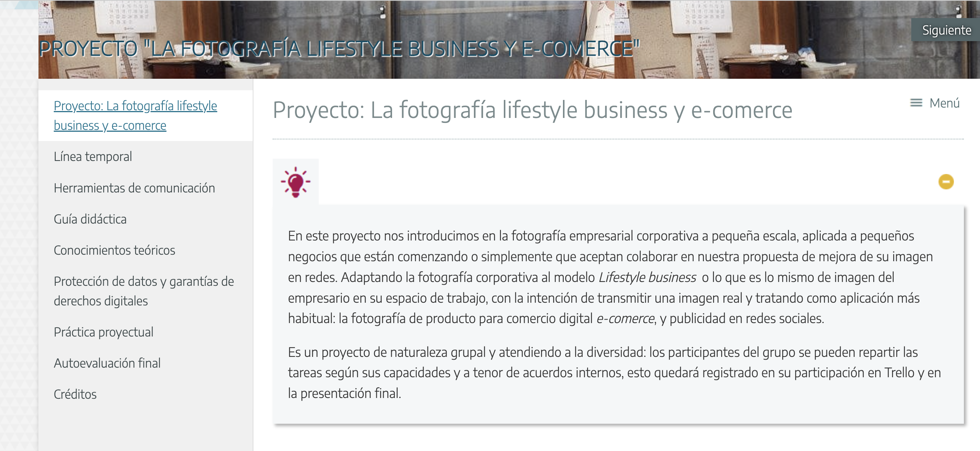Image resolution: width=980 pixels, height=451 pixels.
Task: Select Protección de datos y garantías item
Action: [144, 291]
